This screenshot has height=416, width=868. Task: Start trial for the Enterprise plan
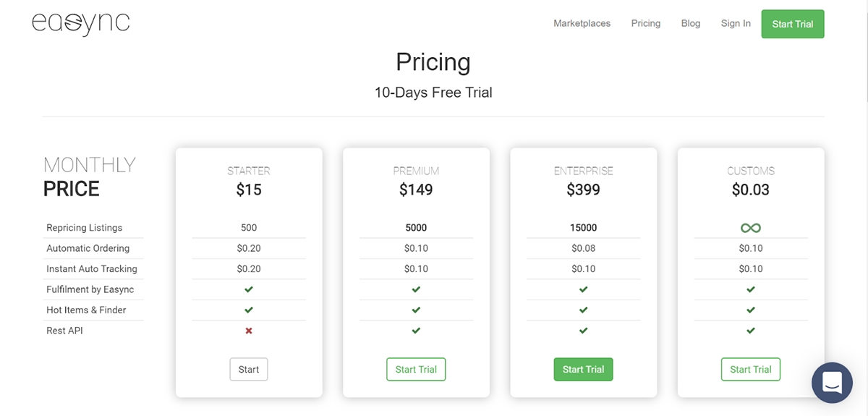pyautogui.click(x=584, y=369)
